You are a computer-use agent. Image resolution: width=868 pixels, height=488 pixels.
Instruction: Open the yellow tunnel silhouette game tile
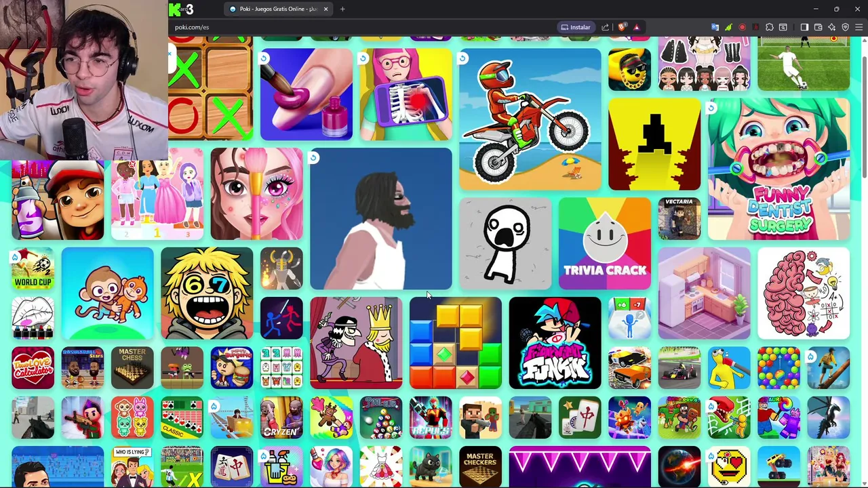(x=654, y=144)
